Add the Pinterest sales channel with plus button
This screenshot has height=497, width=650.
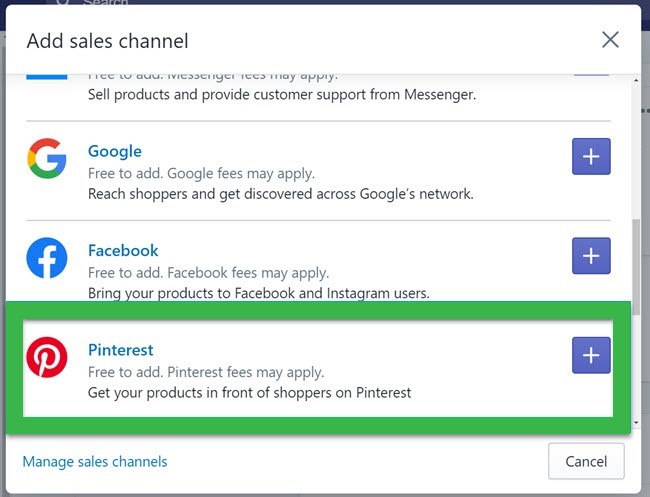coord(591,356)
